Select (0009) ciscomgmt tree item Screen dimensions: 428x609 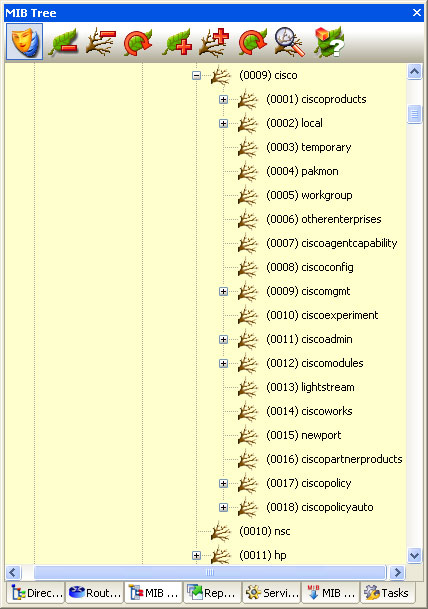pyautogui.click(x=308, y=291)
